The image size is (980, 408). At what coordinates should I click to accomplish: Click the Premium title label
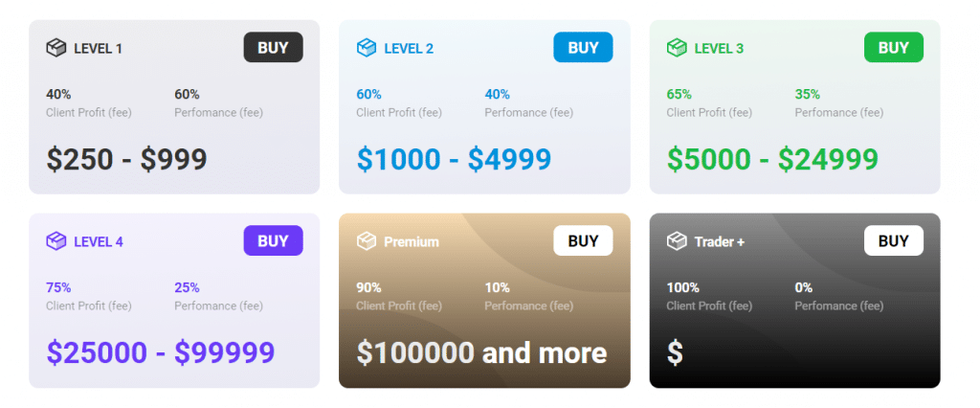[x=412, y=242]
